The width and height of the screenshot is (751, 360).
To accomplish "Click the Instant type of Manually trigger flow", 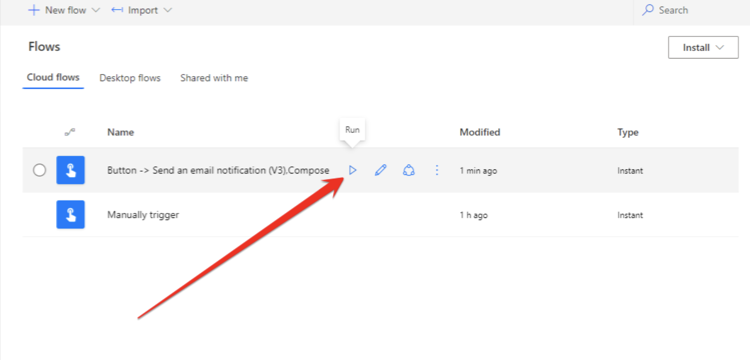I will tap(630, 215).
